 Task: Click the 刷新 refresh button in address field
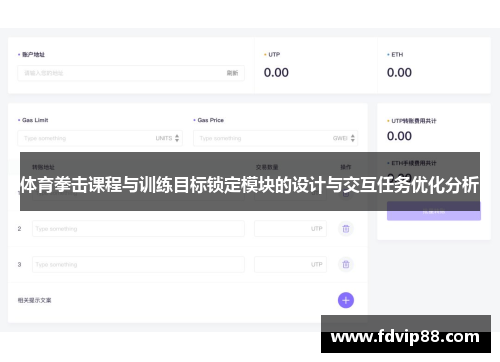click(232, 73)
